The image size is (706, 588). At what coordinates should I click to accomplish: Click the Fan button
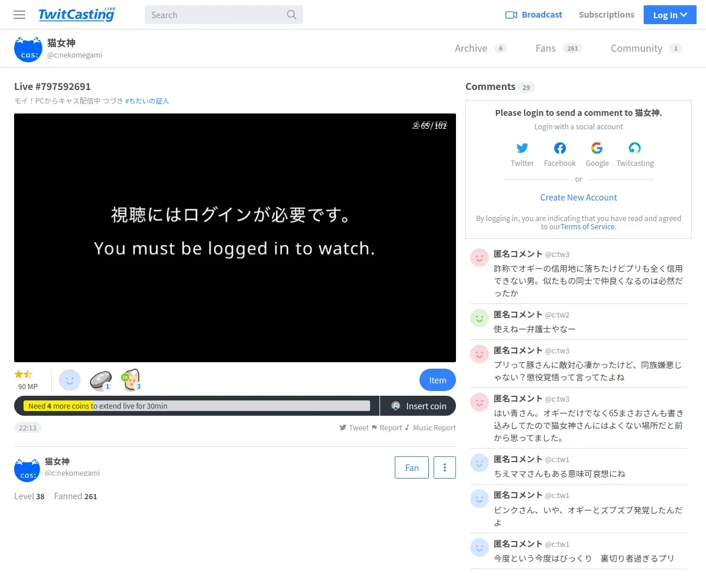click(x=412, y=467)
